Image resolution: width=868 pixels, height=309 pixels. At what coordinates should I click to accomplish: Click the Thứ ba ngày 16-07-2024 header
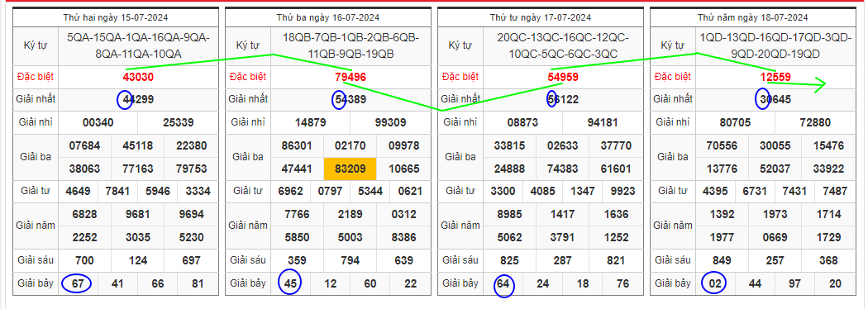(327, 17)
